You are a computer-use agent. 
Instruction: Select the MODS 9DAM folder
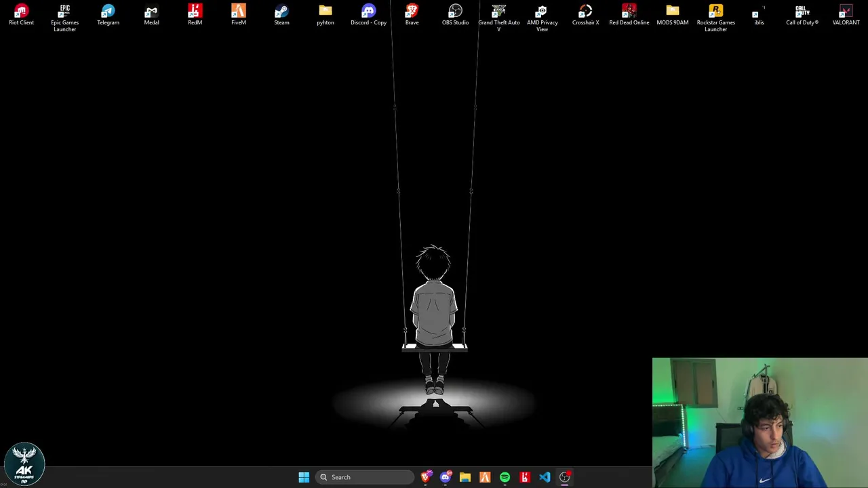(x=672, y=16)
